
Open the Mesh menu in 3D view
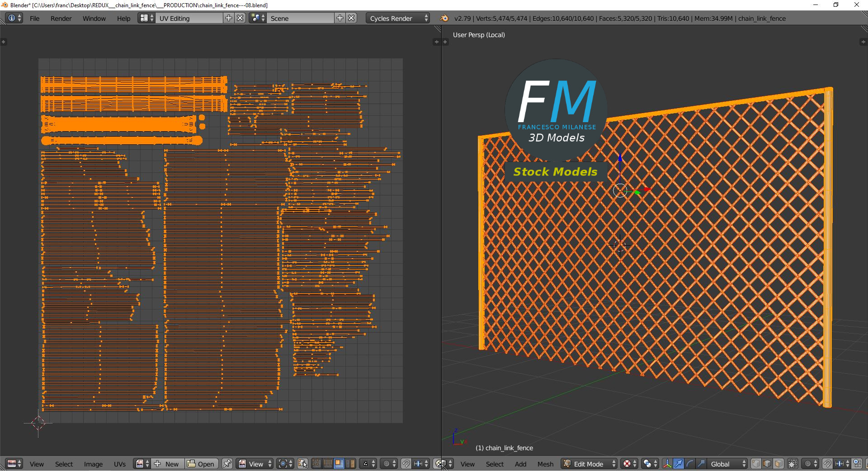[545, 464]
